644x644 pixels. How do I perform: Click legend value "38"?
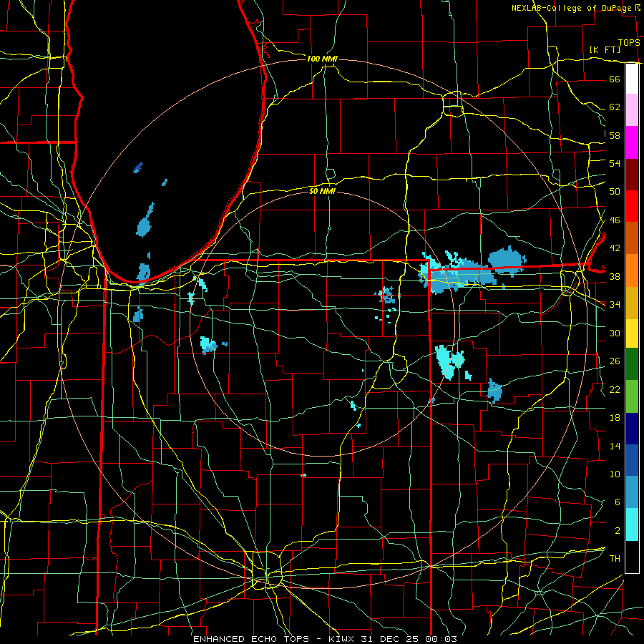(615, 277)
